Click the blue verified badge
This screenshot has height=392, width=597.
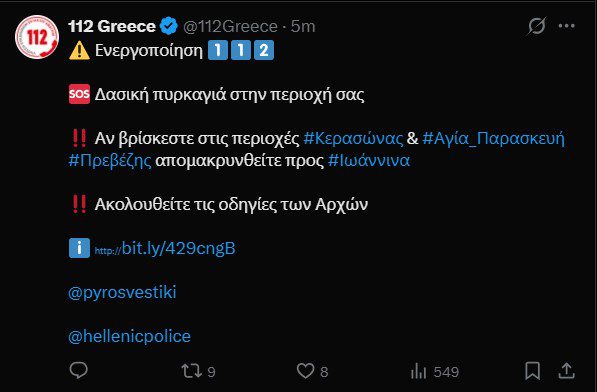169,26
